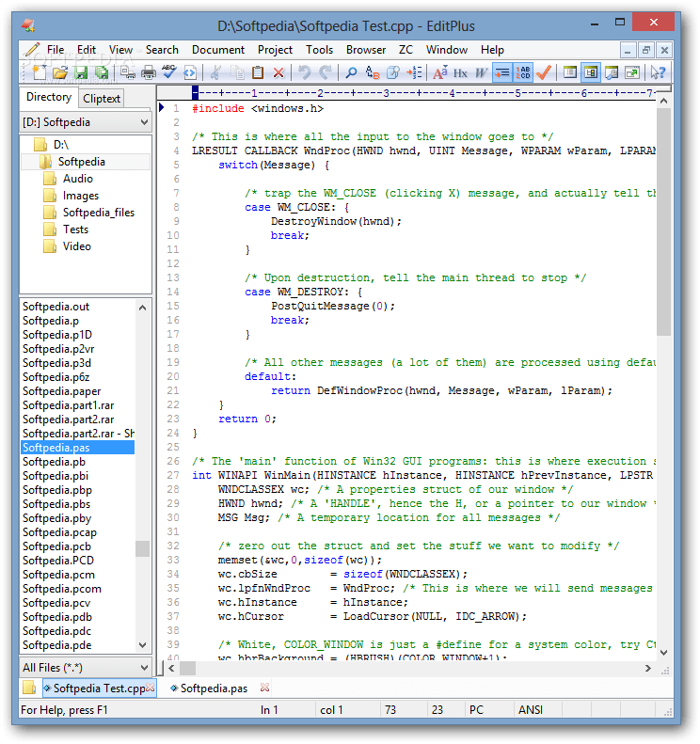Viewport: 700px width, 744px height.
Task: Select the Tests folder
Action: pos(76,230)
